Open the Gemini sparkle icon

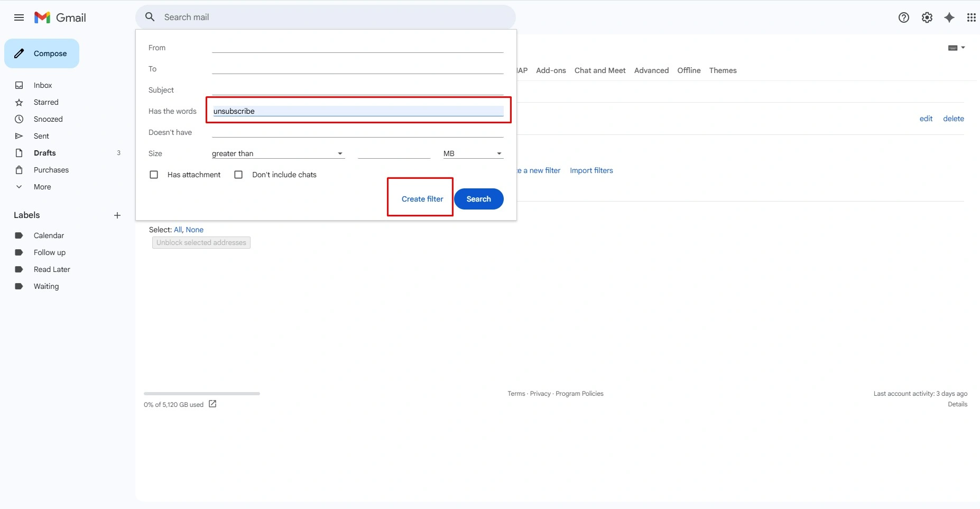coord(949,17)
